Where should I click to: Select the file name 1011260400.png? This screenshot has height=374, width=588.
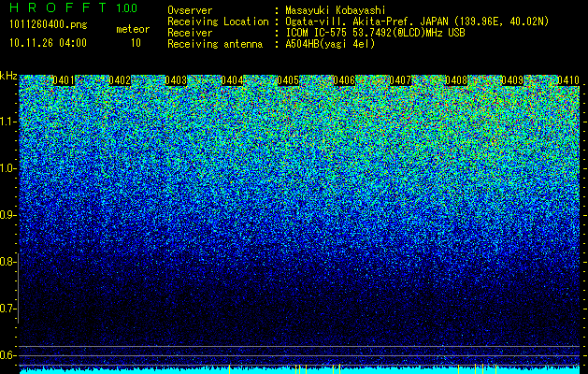pos(49,25)
